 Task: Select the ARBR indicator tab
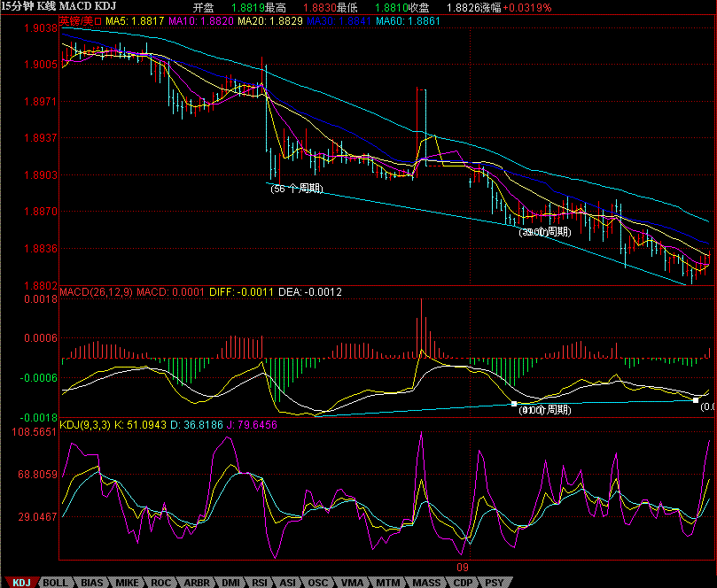tap(196, 582)
